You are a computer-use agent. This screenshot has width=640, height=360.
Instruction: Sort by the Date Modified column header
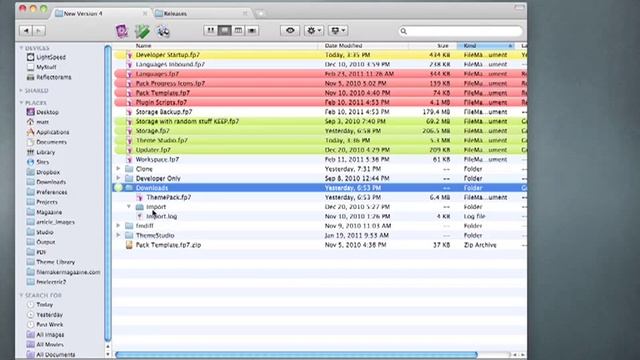click(x=363, y=46)
